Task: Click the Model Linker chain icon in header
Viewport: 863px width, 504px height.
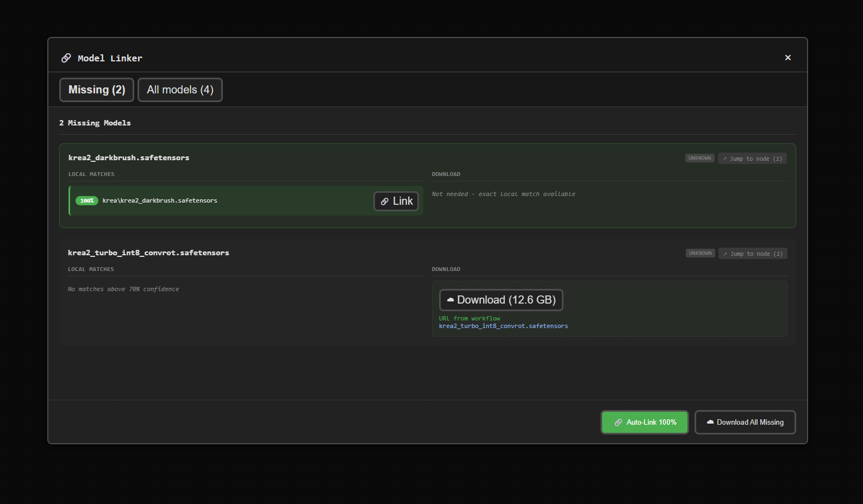Action: [x=66, y=58]
